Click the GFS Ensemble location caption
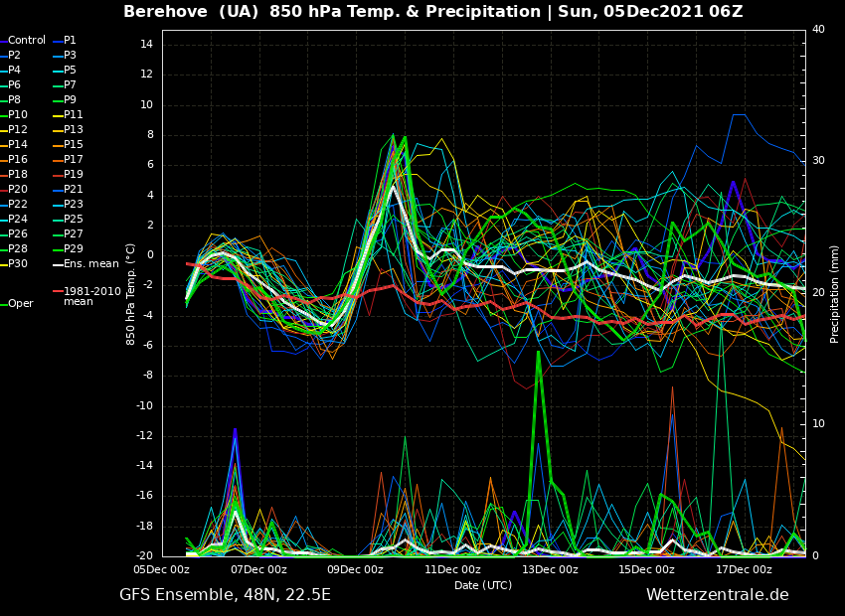845x616 pixels. (225, 595)
